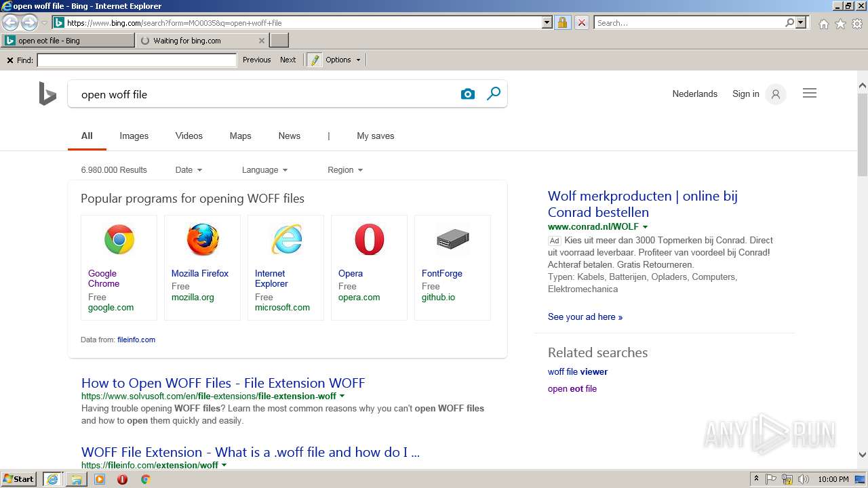
Task: Click the security lock icon in address bar
Action: point(562,22)
